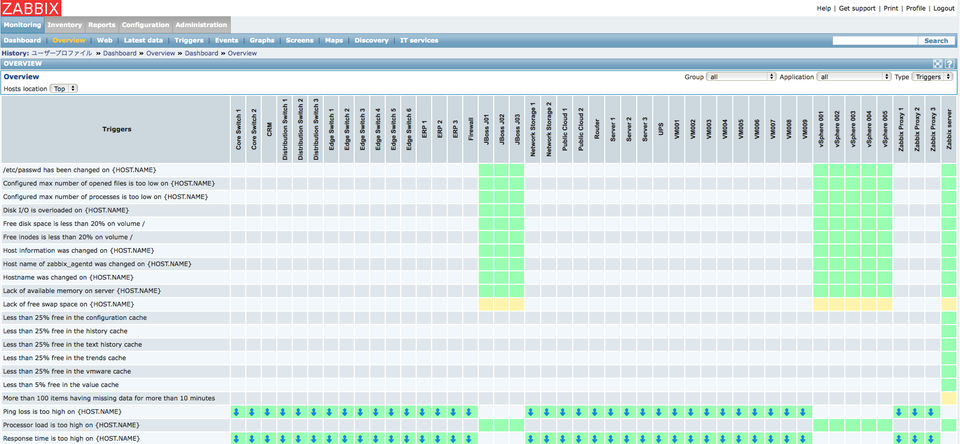Click the search input field

coord(876,40)
